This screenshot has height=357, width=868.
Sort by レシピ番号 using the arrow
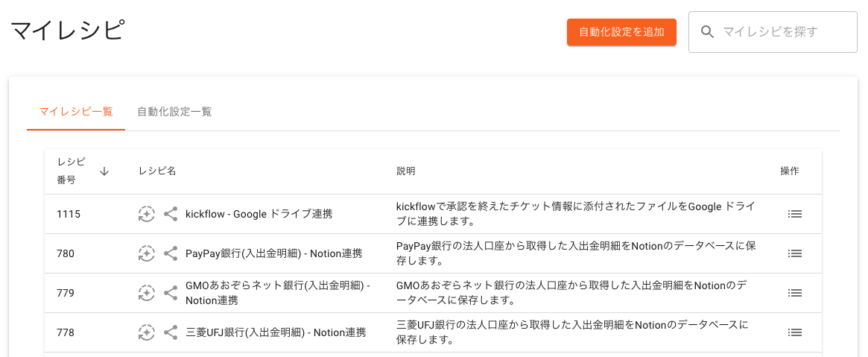[104, 171]
